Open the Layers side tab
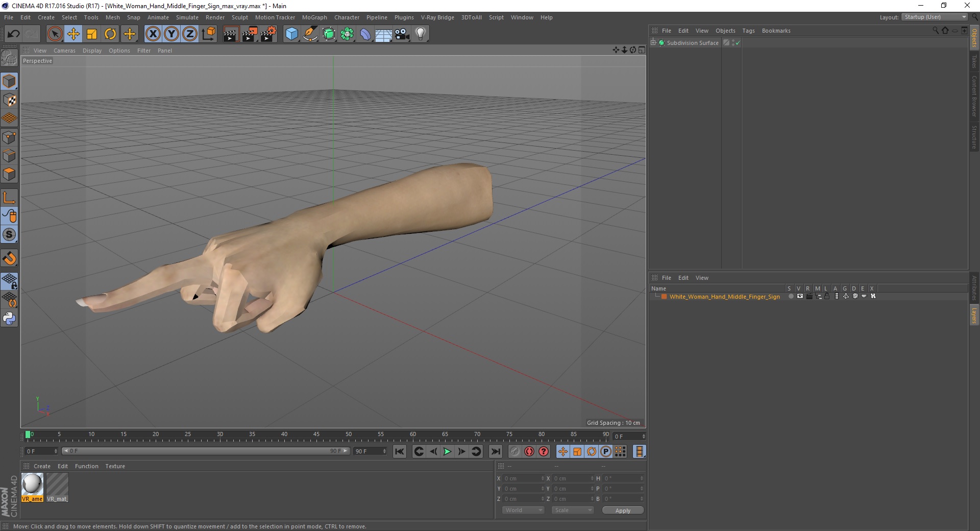The width and height of the screenshot is (980, 531). pyautogui.click(x=974, y=315)
